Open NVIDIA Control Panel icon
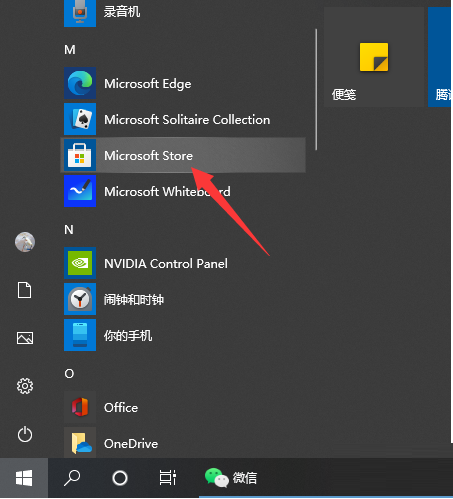The height and width of the screenshot is (499, 453). [80, 263]
